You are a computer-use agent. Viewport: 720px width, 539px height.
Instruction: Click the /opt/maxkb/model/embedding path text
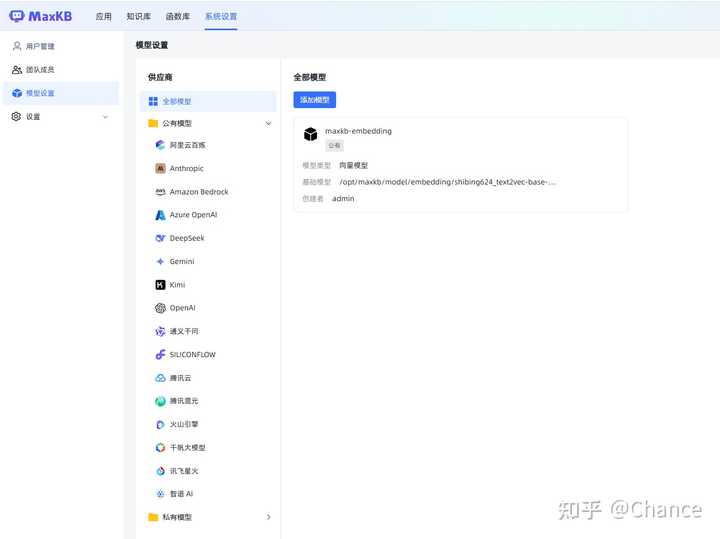[448, 182]
